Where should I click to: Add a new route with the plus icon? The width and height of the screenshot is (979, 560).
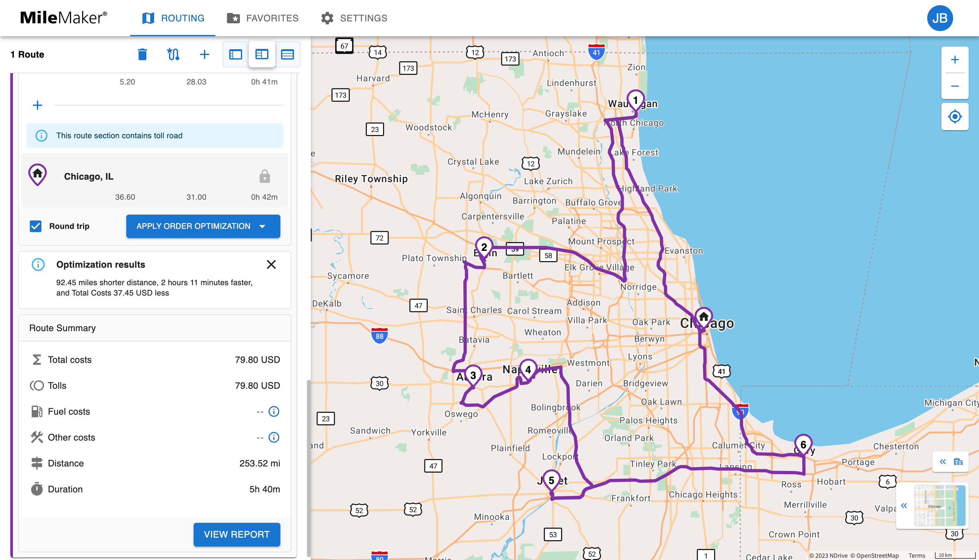point(204,54)
